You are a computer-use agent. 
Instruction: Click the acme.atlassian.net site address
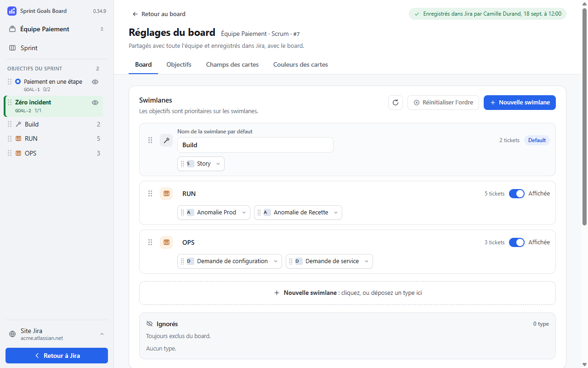pos(42,338)
